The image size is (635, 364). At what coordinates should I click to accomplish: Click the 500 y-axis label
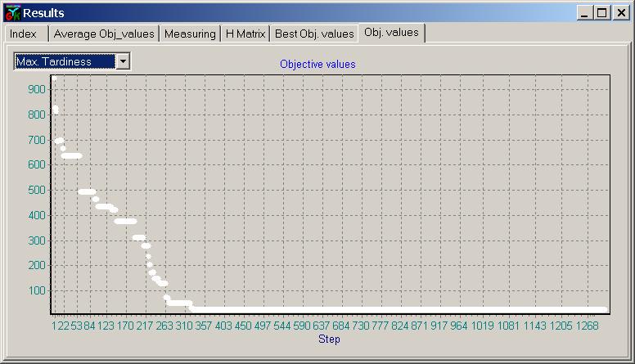(x=37, y=190)
